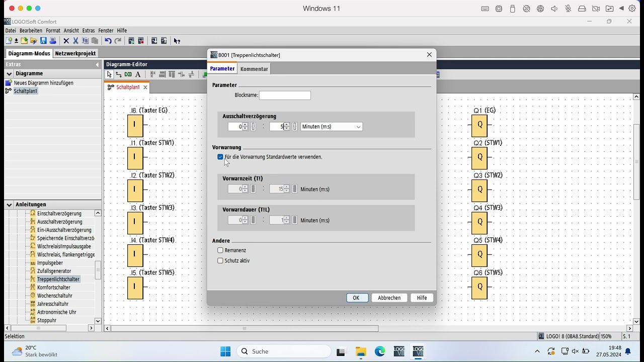This screenshot has width=644, height=362.
Task: Open the Ansicht menu
Action: point(71,31)
